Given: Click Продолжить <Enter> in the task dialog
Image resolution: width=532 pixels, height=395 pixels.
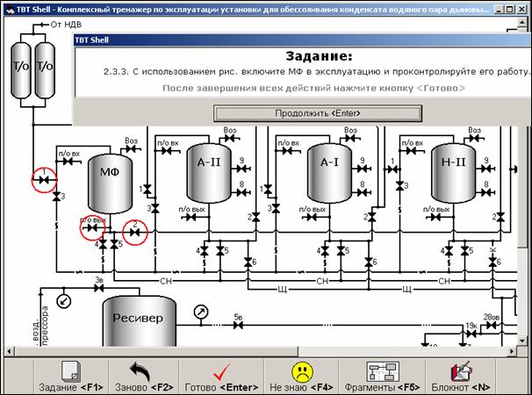Looking at the screenshot, I should pyautogui.click(x=318, y=113).
